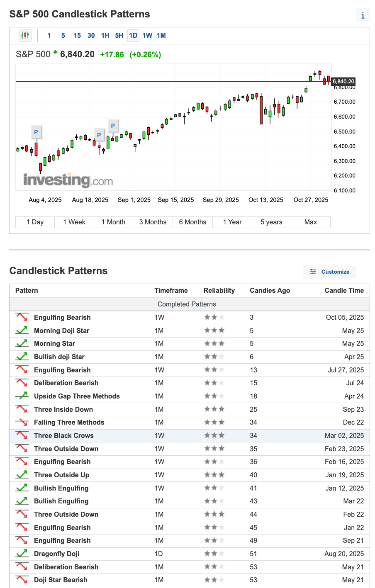This screenshot has height=588, width=375.
Task: Click the P pattern marker near Aug 4
Action: click(x=36, y=132)
